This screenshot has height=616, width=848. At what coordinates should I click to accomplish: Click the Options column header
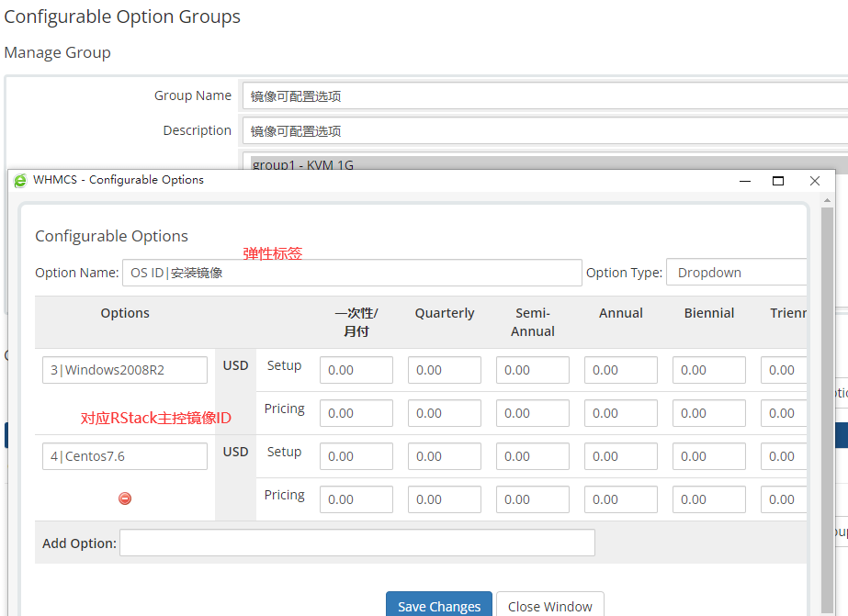125,313
